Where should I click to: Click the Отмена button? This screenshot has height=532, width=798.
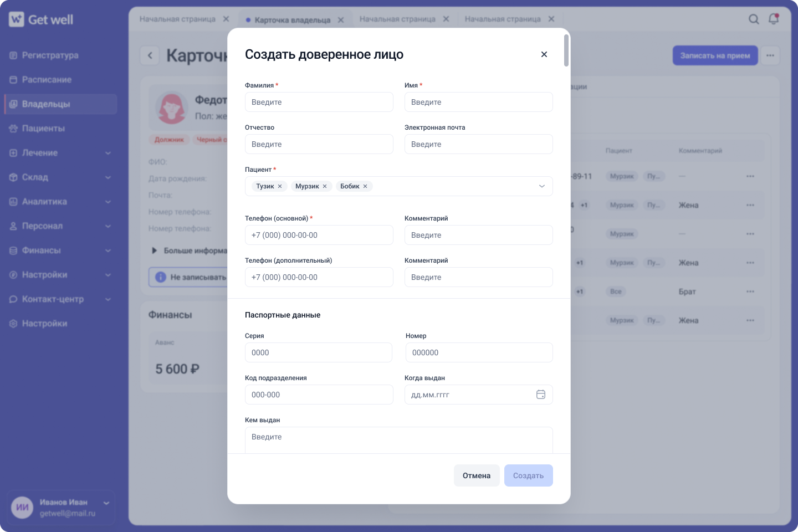pos(477,475)
